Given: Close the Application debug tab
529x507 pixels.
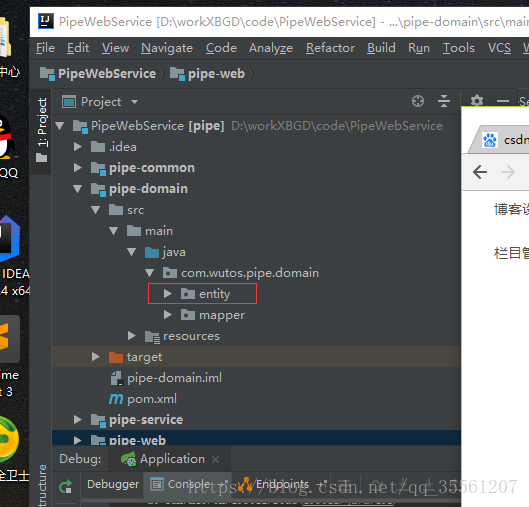Looking at the screenshot, I should 216,459.
